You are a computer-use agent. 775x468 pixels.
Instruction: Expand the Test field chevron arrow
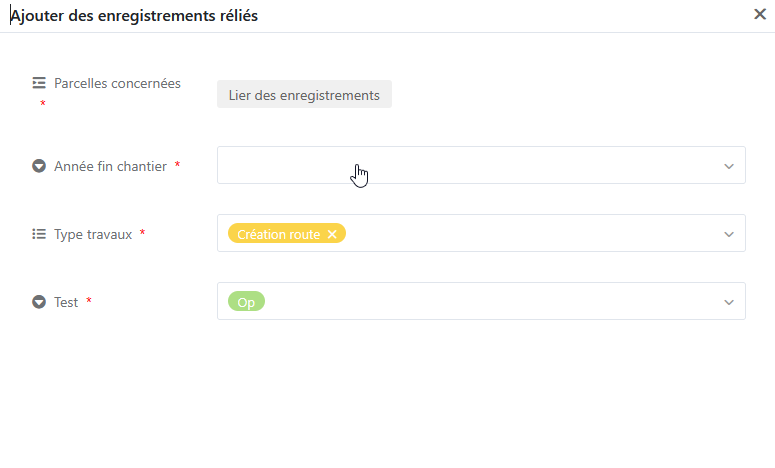(x=729, y=302)
